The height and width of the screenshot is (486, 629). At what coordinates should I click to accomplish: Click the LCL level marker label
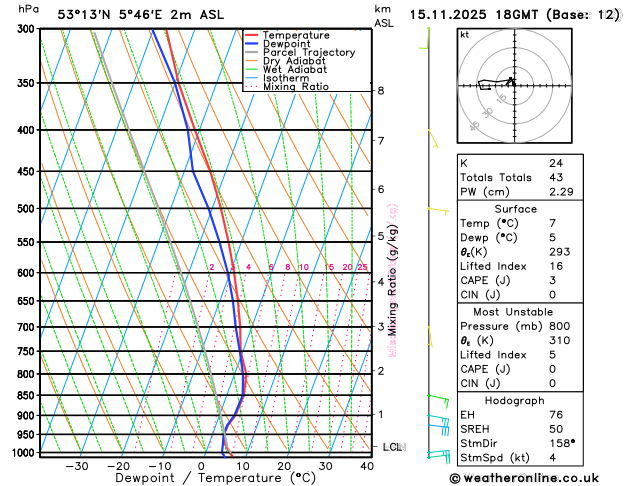(x=393, y=447)
